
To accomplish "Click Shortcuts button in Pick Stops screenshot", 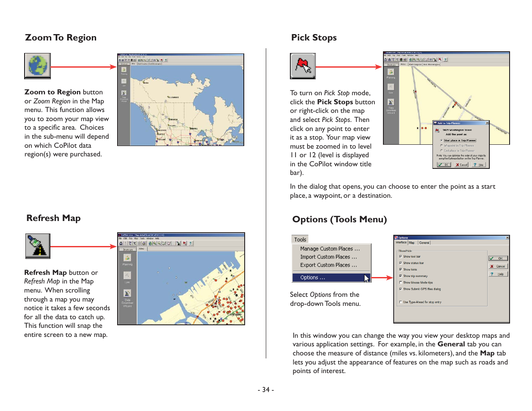I will [x=391, y=65].
